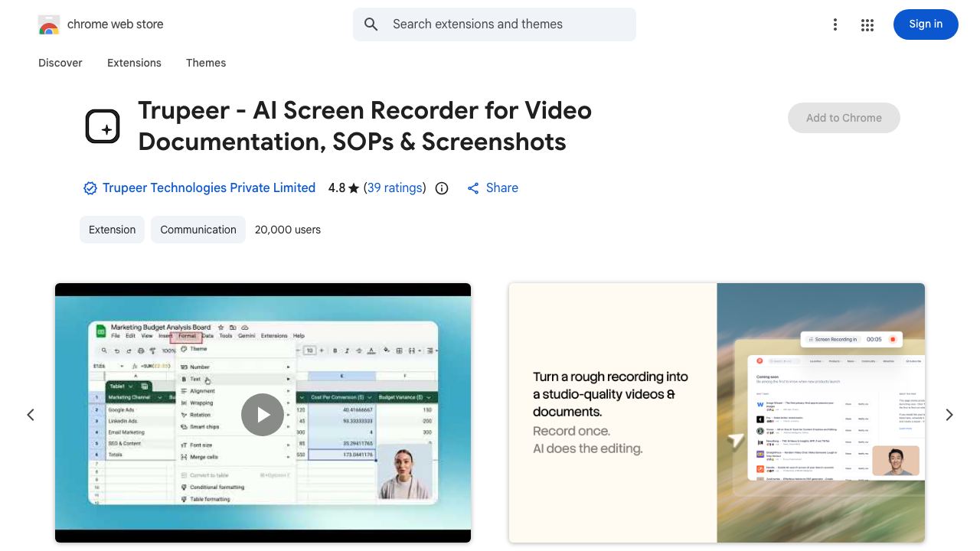Click the ratings info icon

(442, 188)
